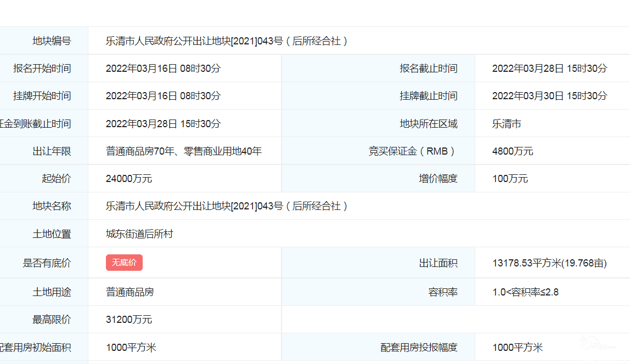Click the 报名截止时间 label
Image resolution: width=630 pixels, height=364 pixels.
[x=428, y=68]
